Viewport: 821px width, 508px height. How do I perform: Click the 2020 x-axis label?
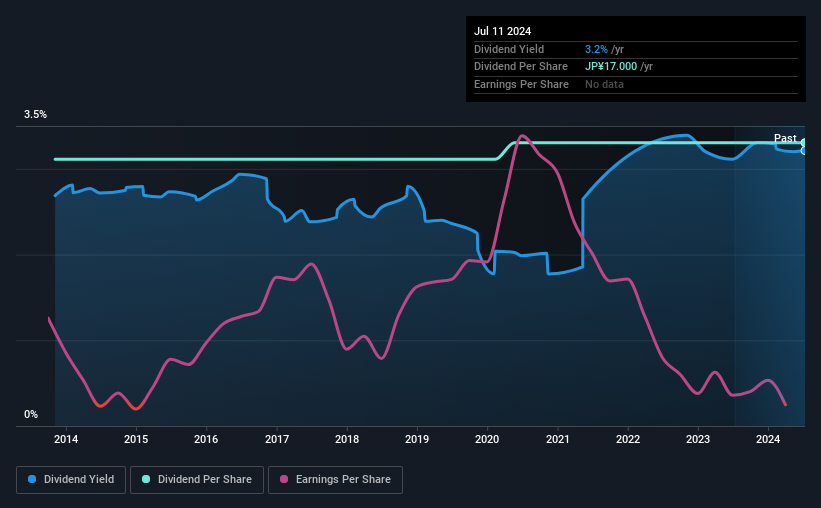487,439
